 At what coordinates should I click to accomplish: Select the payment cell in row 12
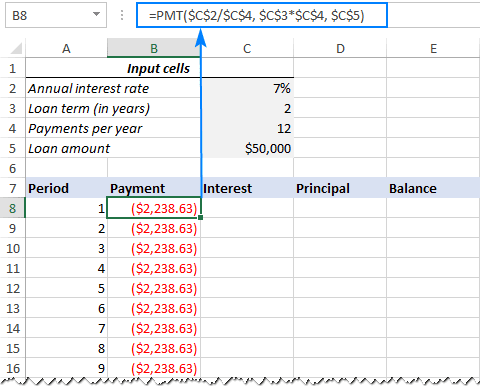pos(154,288)
